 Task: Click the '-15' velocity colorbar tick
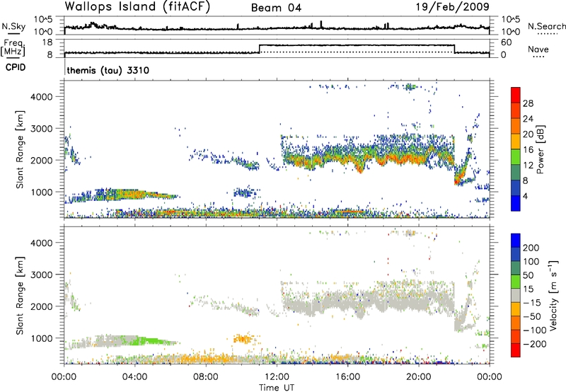coord(532,302)
